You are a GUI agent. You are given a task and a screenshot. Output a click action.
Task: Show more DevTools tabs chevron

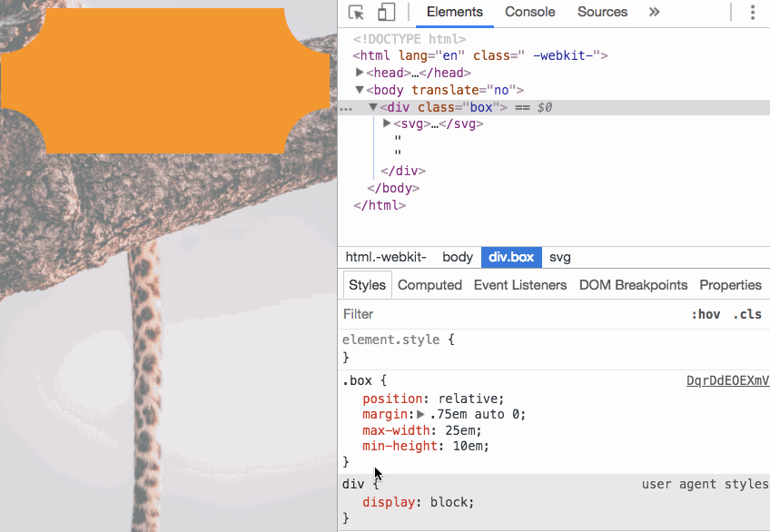point(654,12)
